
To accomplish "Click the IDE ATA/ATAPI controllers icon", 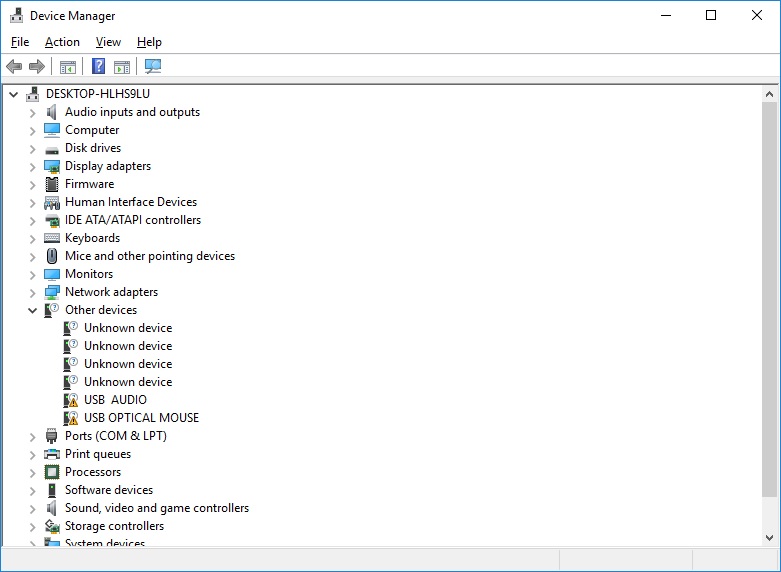I will (52, 220).
